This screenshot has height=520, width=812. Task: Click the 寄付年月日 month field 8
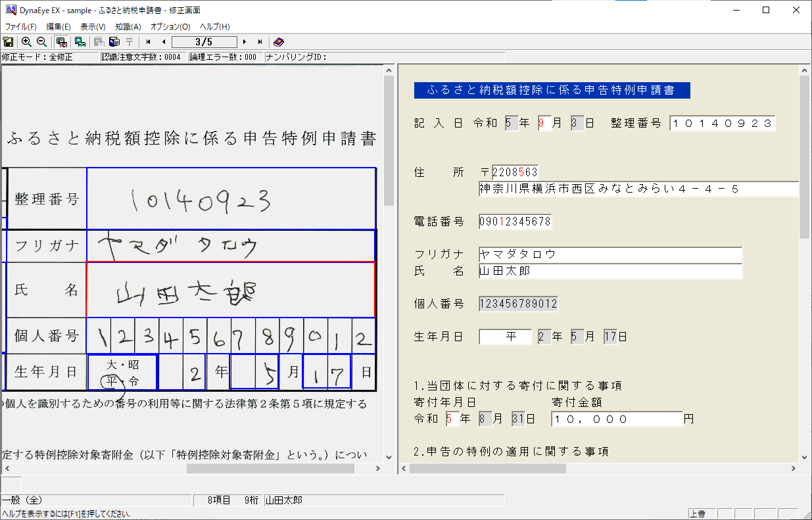(485, 419)
